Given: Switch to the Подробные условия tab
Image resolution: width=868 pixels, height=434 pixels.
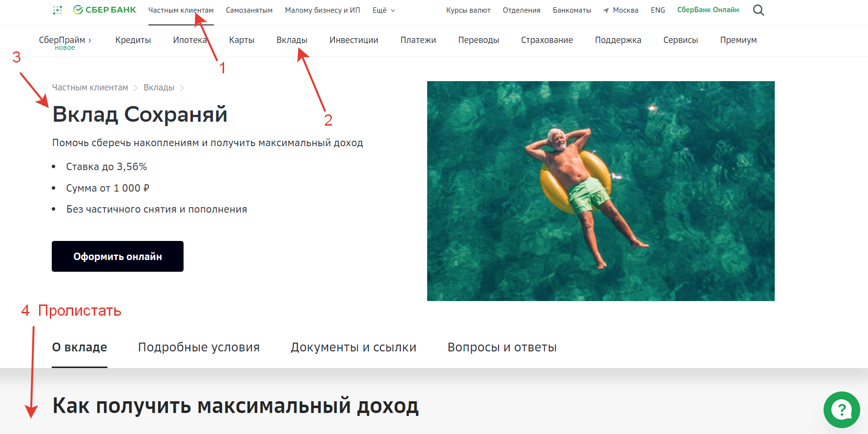Looking at the screenshot, I should click(199, 347).
